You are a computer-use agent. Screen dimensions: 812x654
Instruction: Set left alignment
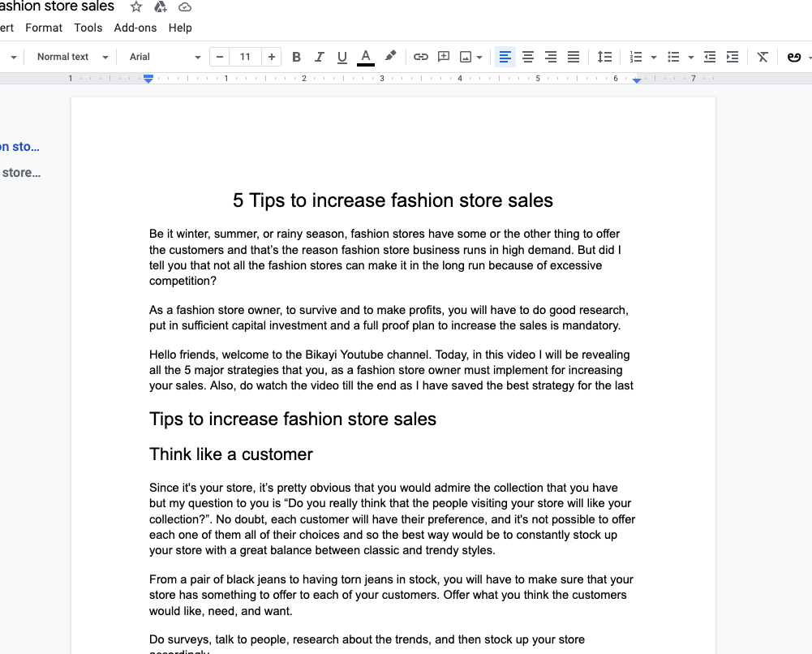505,57
